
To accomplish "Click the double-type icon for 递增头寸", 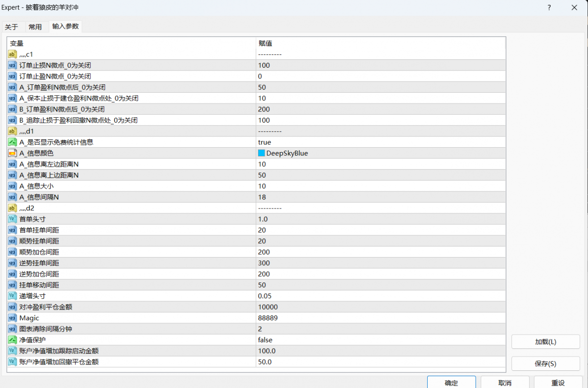I will 12,296.
